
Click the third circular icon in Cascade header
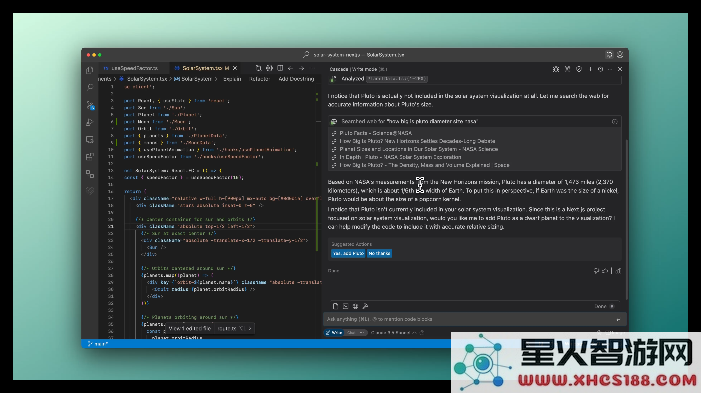coord(579,69)
